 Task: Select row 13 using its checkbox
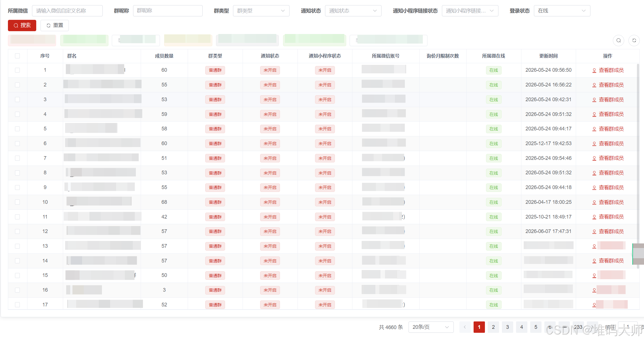click(x=18, y=246)
